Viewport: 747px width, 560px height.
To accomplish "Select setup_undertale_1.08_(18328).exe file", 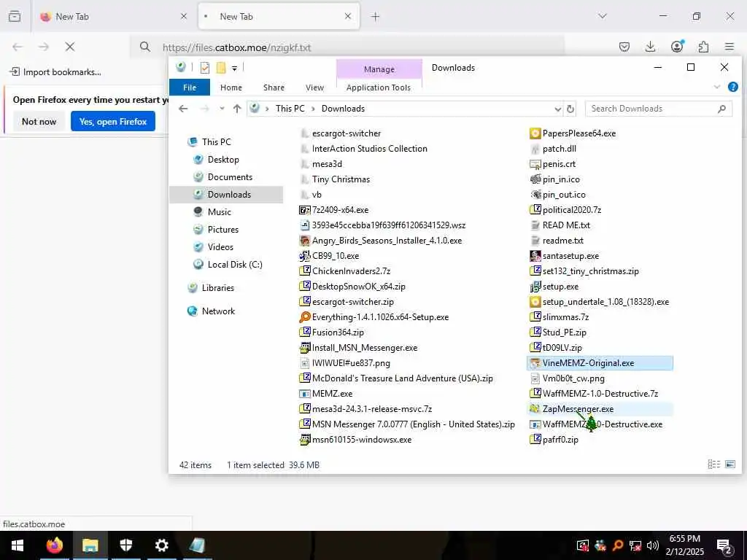I will (600, 302).
